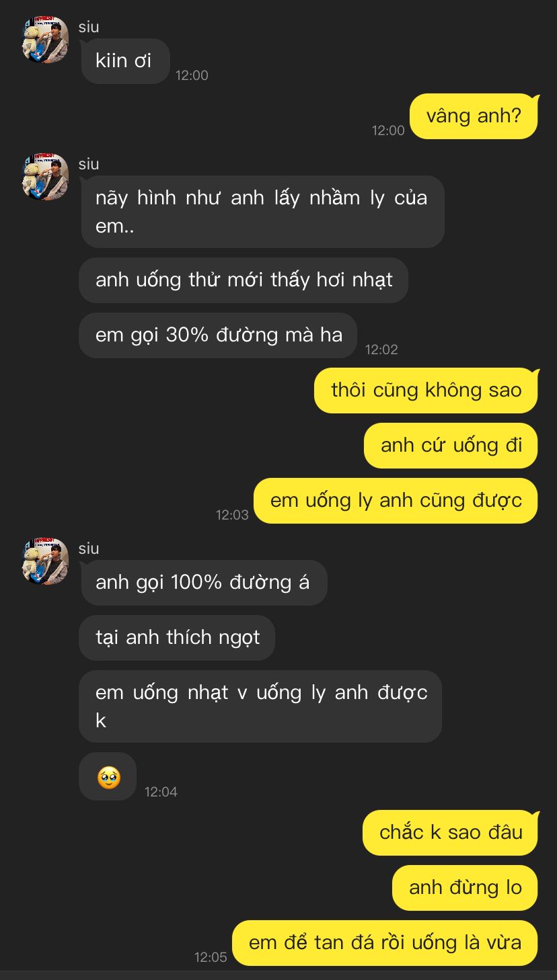Tap "em uống ly anh cũng được" bubble
557x980 pixels.
(396, 501)
